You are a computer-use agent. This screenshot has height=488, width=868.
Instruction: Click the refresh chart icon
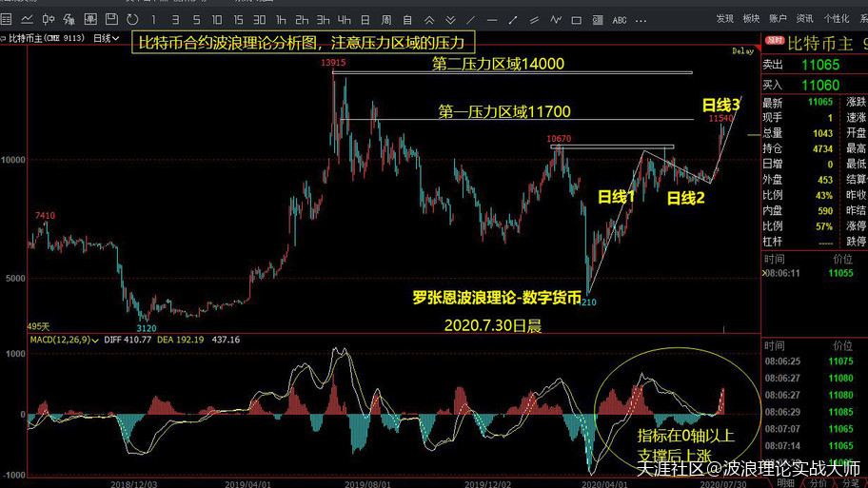[131, 19]
